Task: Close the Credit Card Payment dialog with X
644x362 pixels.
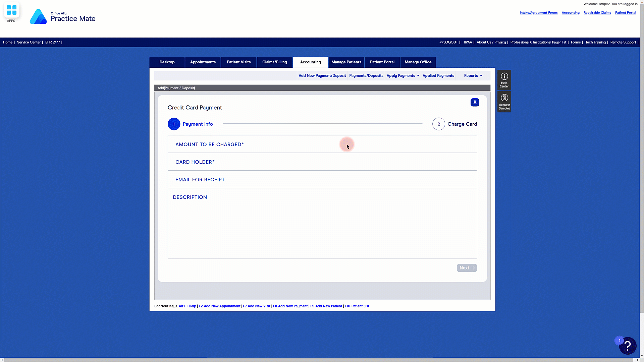Action: coord(475,102)
